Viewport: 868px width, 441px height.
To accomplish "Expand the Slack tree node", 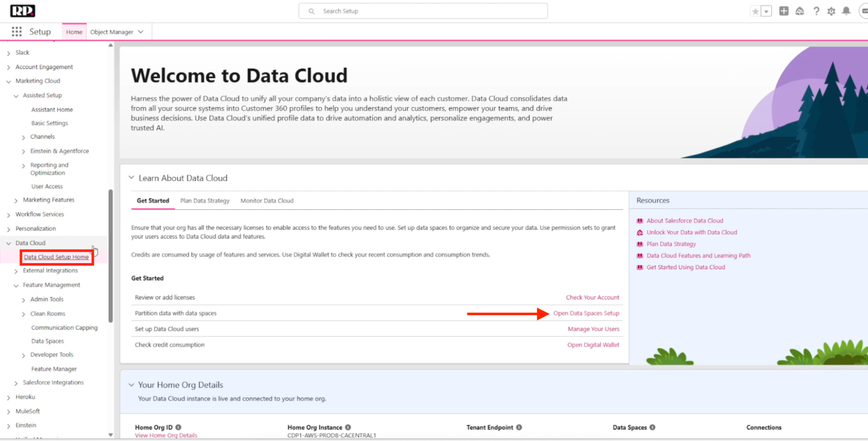I will pyautogui.click(x=9, y=53).
